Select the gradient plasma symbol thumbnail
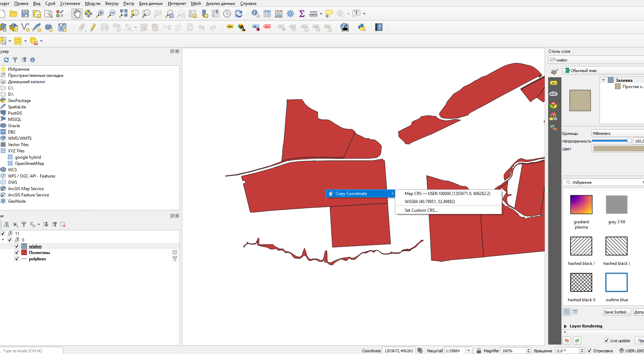Viewport: 644px width, 354px height. [x=581, y=204]
